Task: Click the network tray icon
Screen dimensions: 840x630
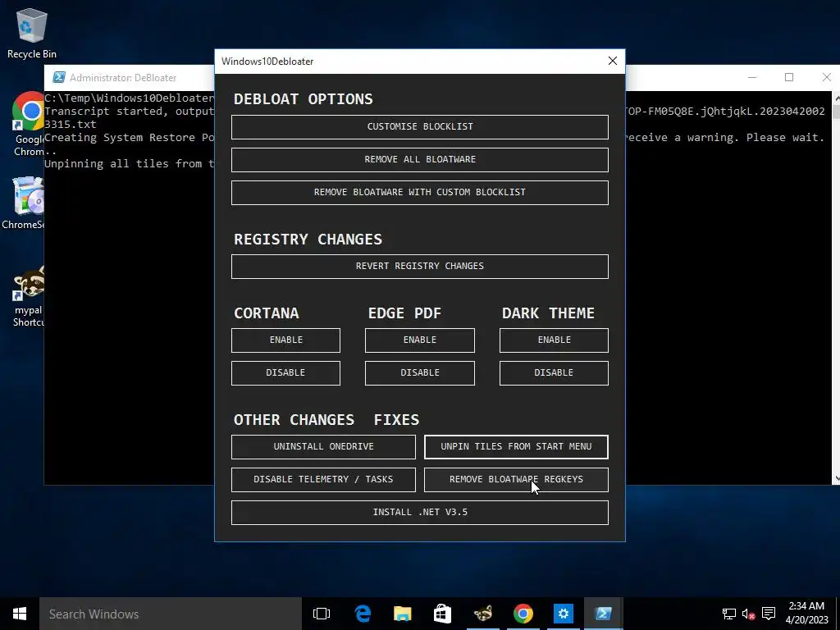Action: (x=728, y=614)
